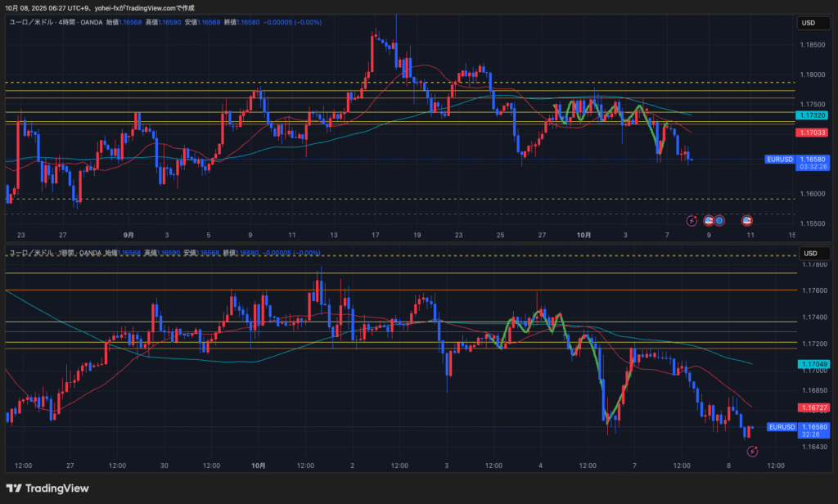Click the lightning icon in the 1-hour chart

[x=753, y=451]
